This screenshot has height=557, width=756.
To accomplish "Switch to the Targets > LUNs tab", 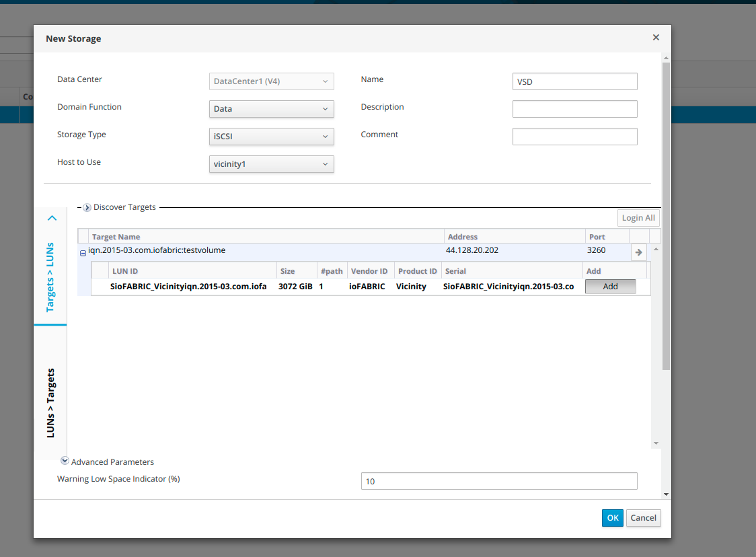I will pos(50,277).
